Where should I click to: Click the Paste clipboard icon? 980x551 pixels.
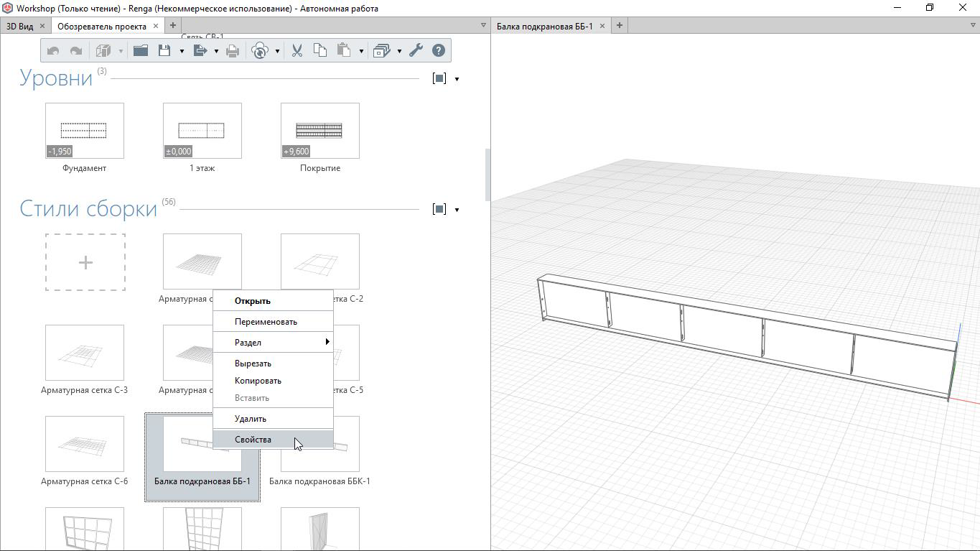click(x=344, y=50)
